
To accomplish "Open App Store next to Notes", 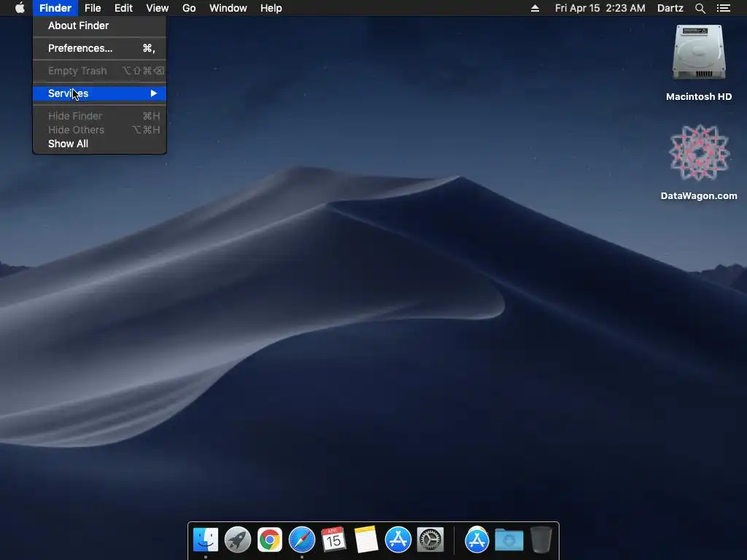I will 398,540.
